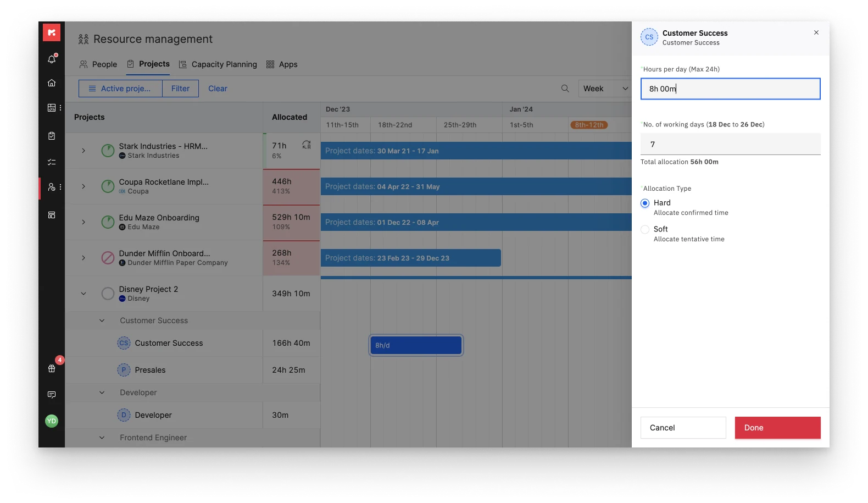The height and width of the screenshot is (503, 868).
Task: Click the search magnifier icon
Action: 565,89
